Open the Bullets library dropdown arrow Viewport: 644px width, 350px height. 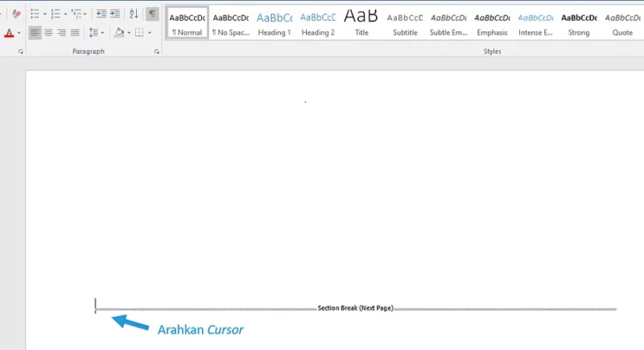point(45,14)
